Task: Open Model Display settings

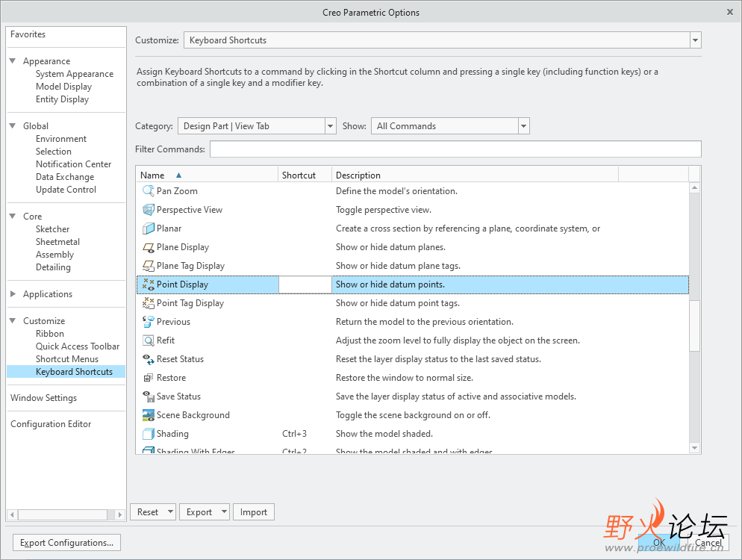Action: pos(64,87)
